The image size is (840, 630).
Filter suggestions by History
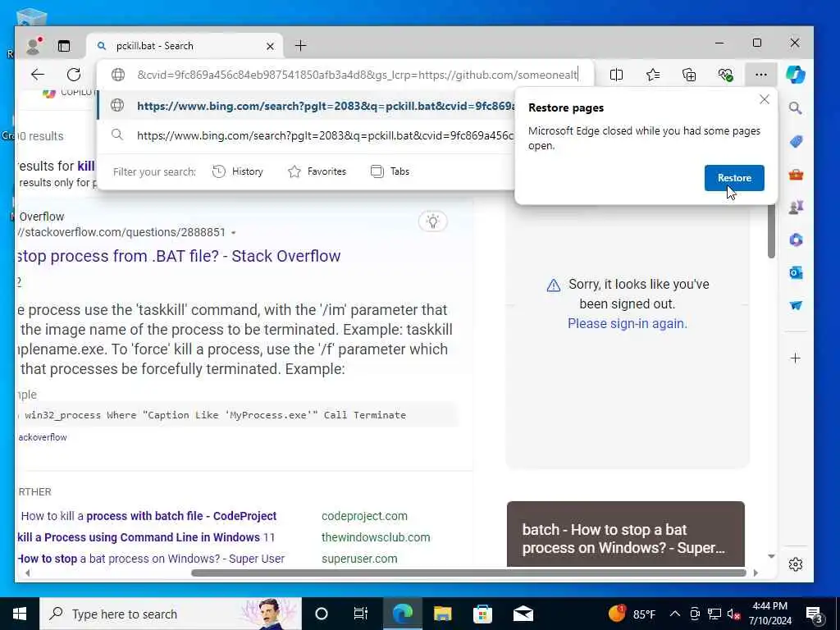238,171
